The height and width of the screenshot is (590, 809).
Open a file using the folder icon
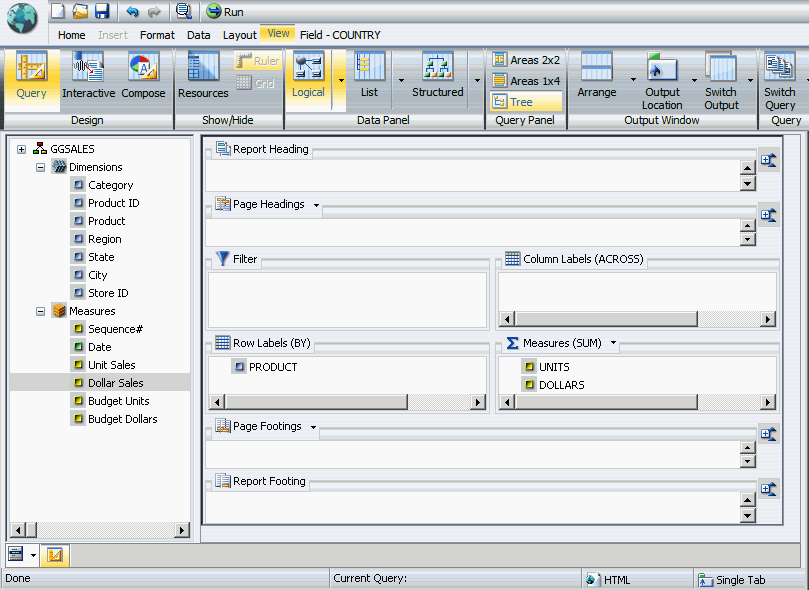point(80,11)
